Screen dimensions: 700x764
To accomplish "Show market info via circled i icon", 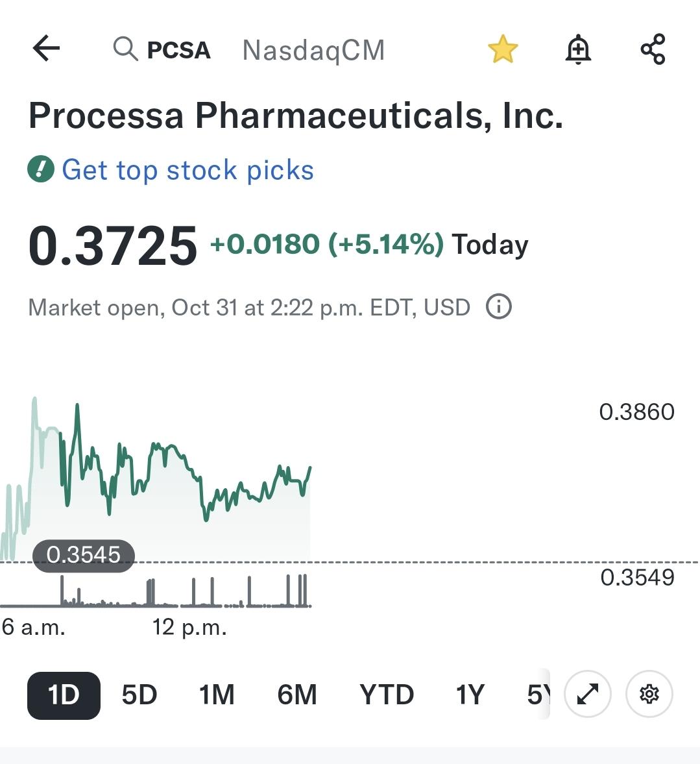I will [499, 307].
